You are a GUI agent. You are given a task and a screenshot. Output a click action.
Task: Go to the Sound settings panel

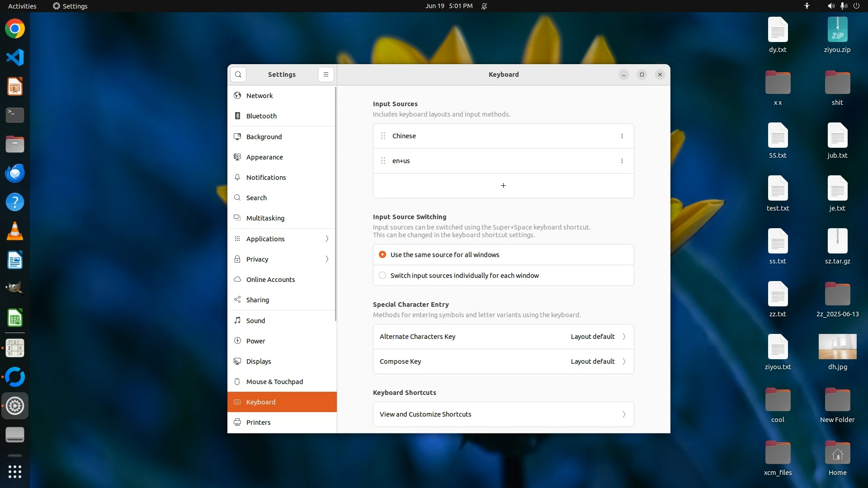coord(255,321)
